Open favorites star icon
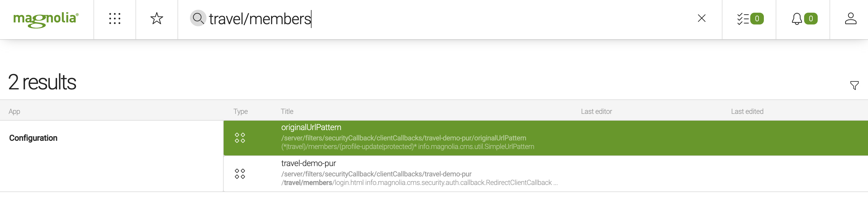Image resolution: width=868 pixels, height=200 pixels. (x=157, y=19)
